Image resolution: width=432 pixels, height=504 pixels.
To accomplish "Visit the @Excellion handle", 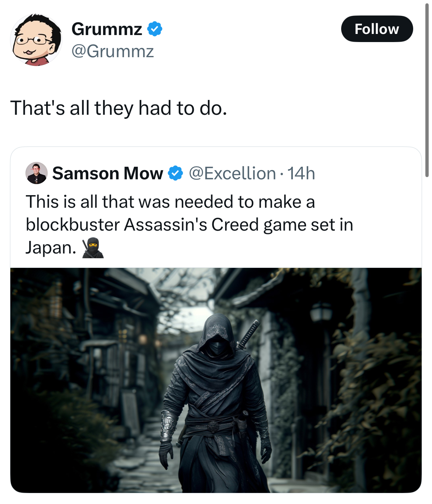I will [x=232, y=173].
